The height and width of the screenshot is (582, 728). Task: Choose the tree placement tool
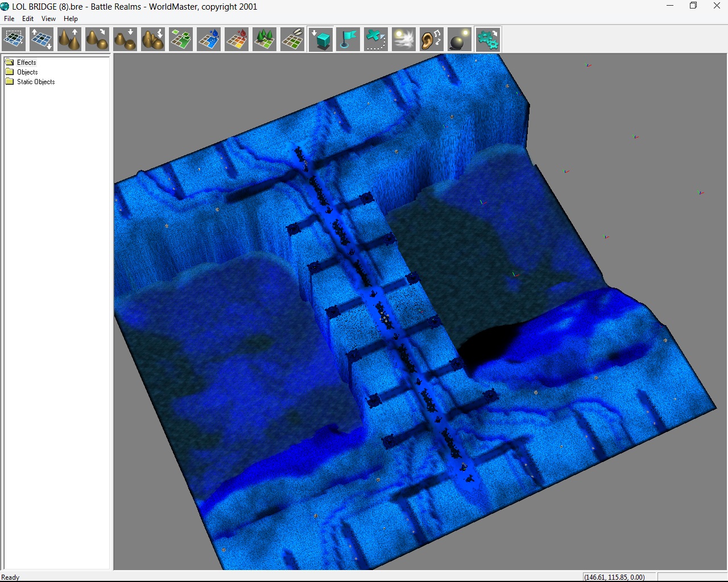264,40
